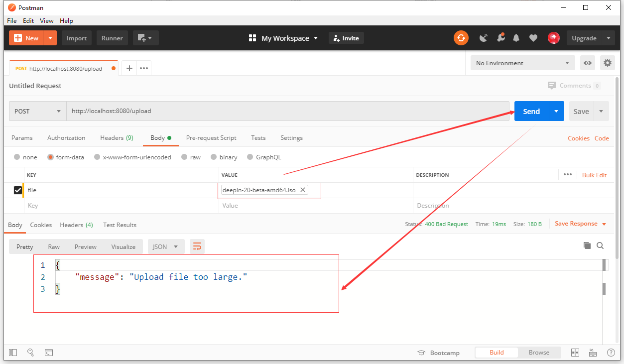Search within the response body
Viewport: 624px width, 364px height.
point(600,245)
